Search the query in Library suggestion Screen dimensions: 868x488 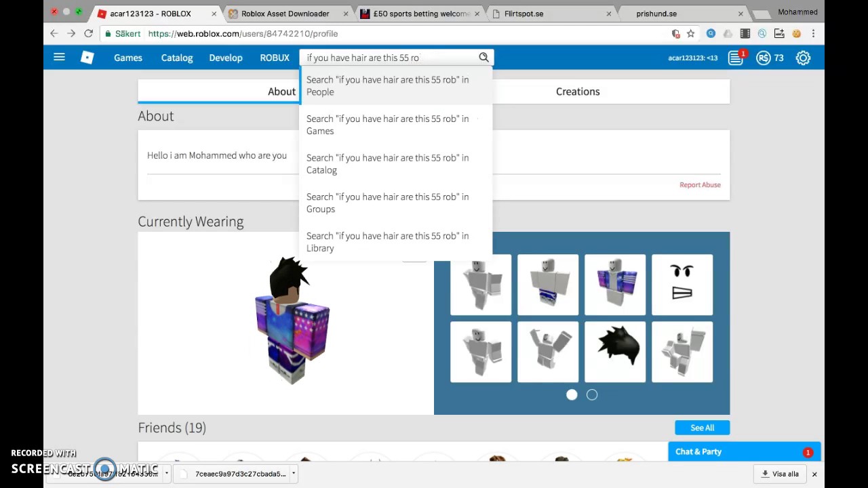pyautogui.click(x=396, y=242)
